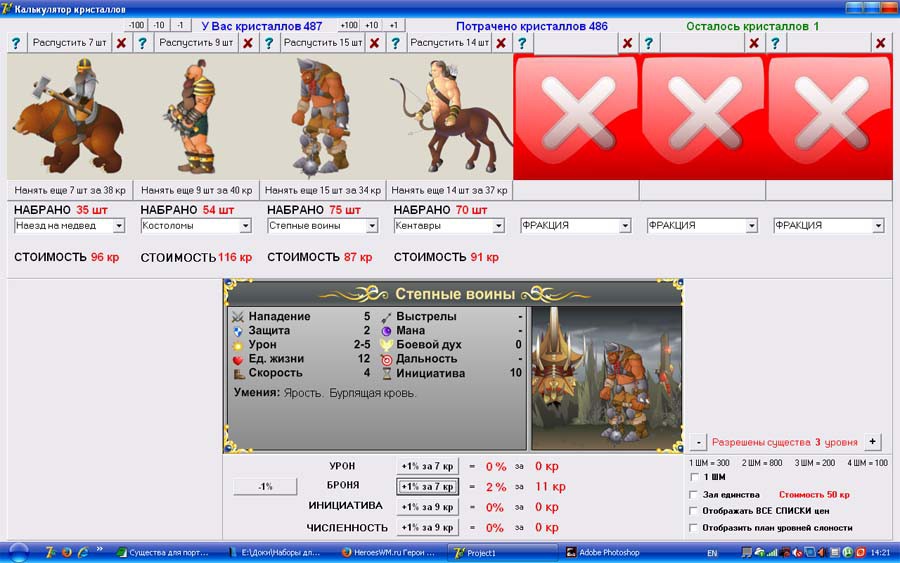Image resolution: width=900 pixels, height=563 pixels.
Task: Click the +10 crystals button
Action: 372,25
